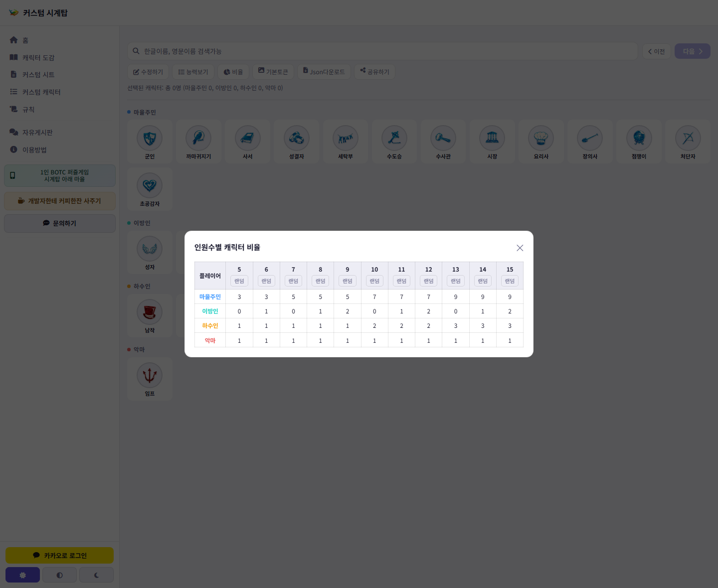Click the 랜덤 button under 9 players
718x588 pixels.
point(348,281)
